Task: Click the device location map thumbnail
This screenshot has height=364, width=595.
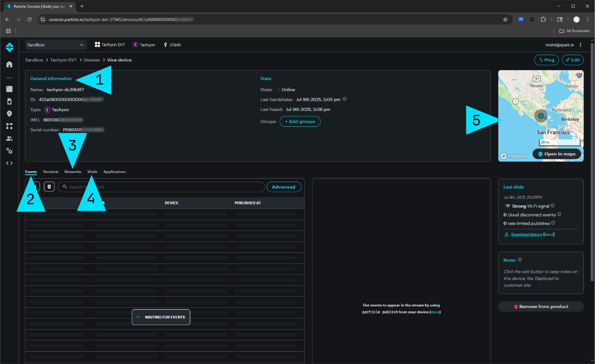Action: pyautogui.click(x=541, y=116)
